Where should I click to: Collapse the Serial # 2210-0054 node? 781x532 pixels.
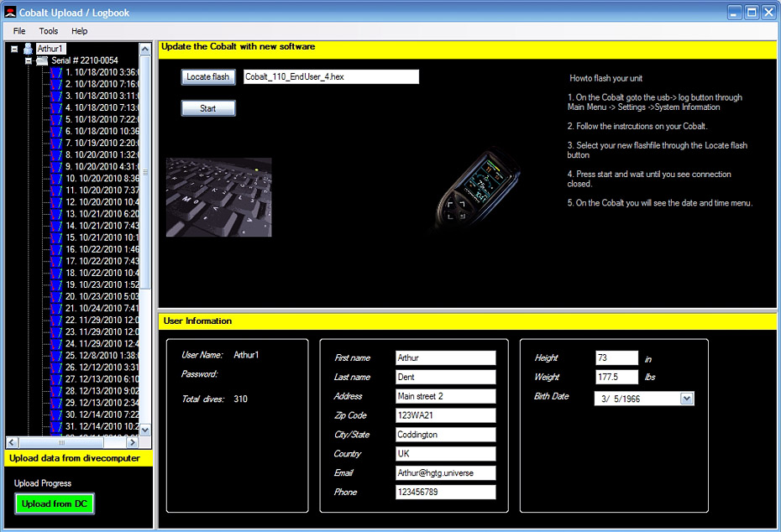click(x=28, y=60)
